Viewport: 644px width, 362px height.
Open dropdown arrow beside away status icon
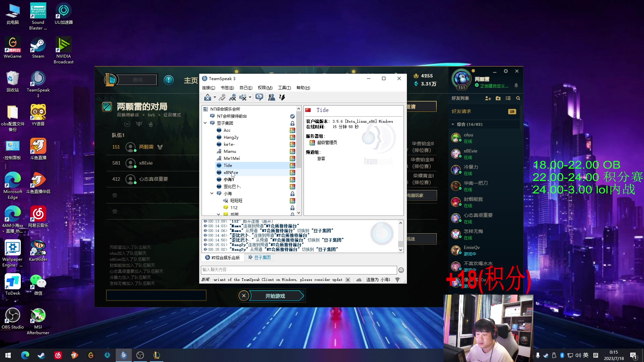[x=215, y=97]
